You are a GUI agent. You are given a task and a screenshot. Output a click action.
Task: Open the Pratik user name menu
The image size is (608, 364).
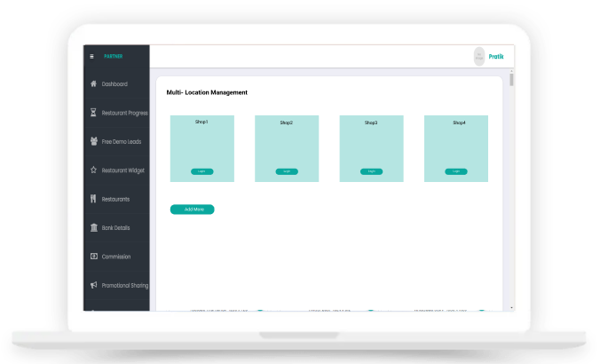[x=496, y=57]
